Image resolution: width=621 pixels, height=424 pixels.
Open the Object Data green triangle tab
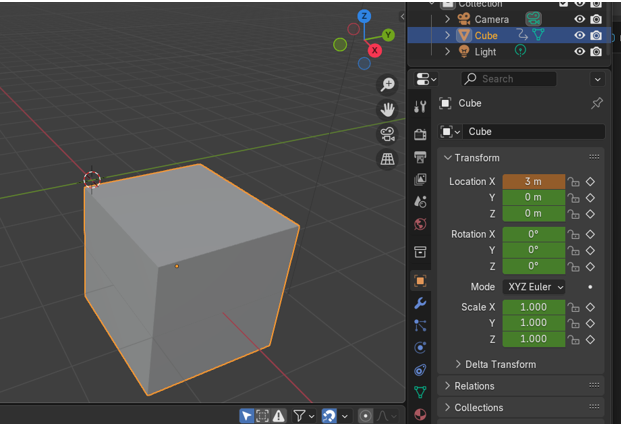coord(420,392)
